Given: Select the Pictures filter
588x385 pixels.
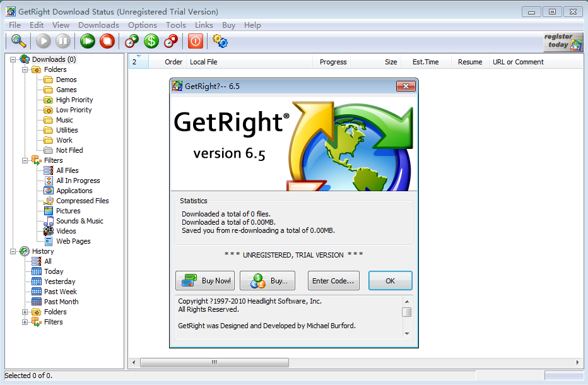Looking at the screenshot, I should point(68,211).
